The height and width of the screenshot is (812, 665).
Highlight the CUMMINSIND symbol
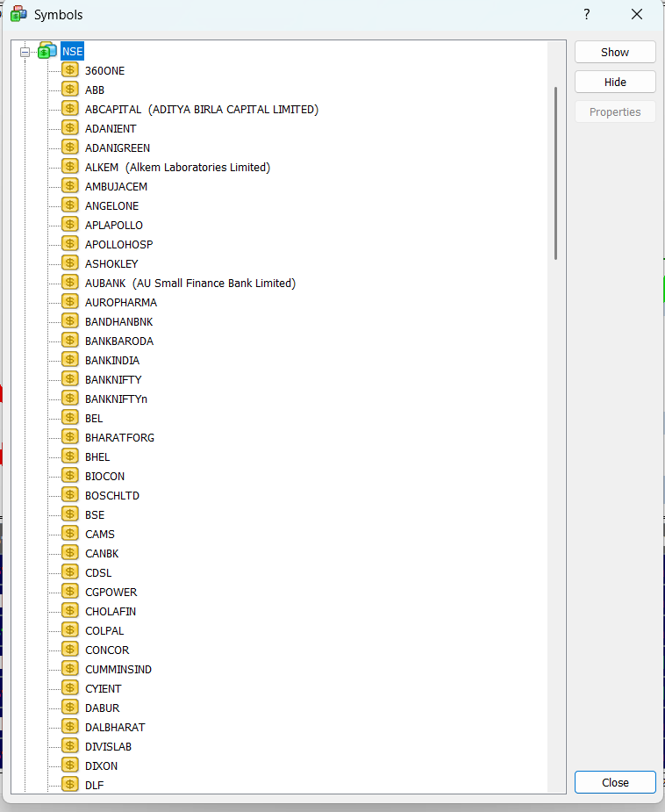coord(118,670)
